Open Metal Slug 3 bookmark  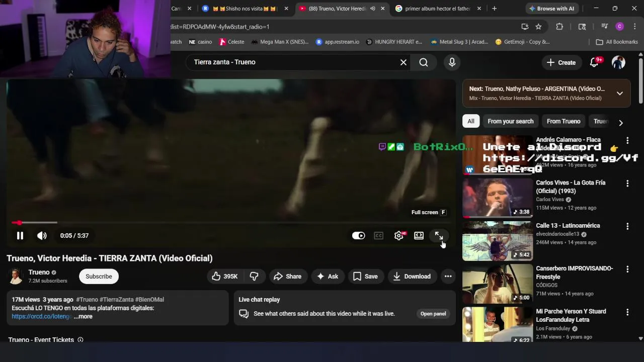[459, 42]
